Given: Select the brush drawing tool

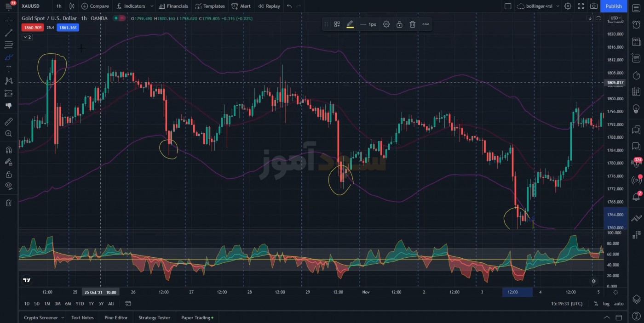Looking at the screenshot, I should (9, 57).
